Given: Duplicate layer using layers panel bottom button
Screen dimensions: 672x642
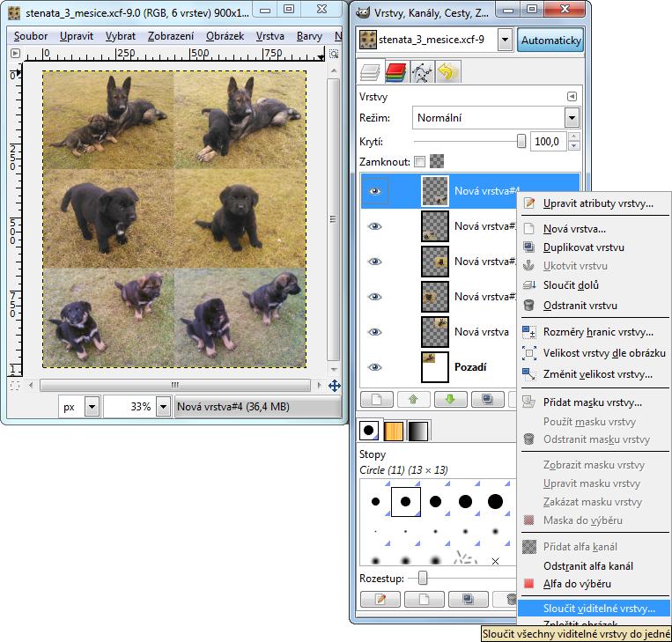Looking at the screenshot, I should [487, 400].
